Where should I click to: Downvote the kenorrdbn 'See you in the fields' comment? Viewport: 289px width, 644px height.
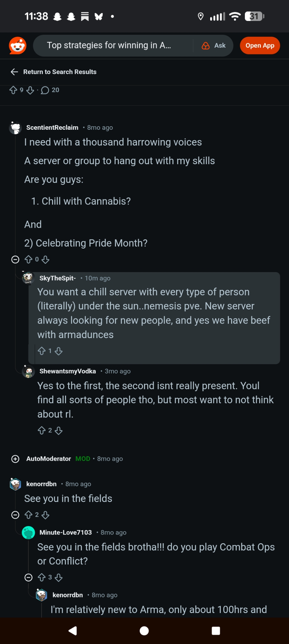tap(45, 515)
